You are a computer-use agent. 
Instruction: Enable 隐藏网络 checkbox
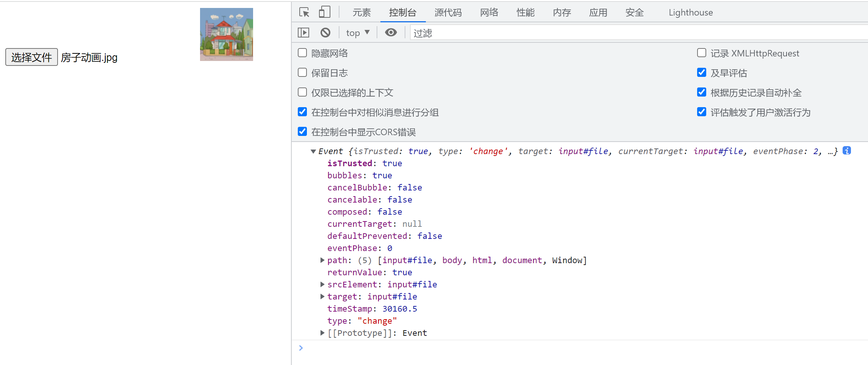(302, 53)
